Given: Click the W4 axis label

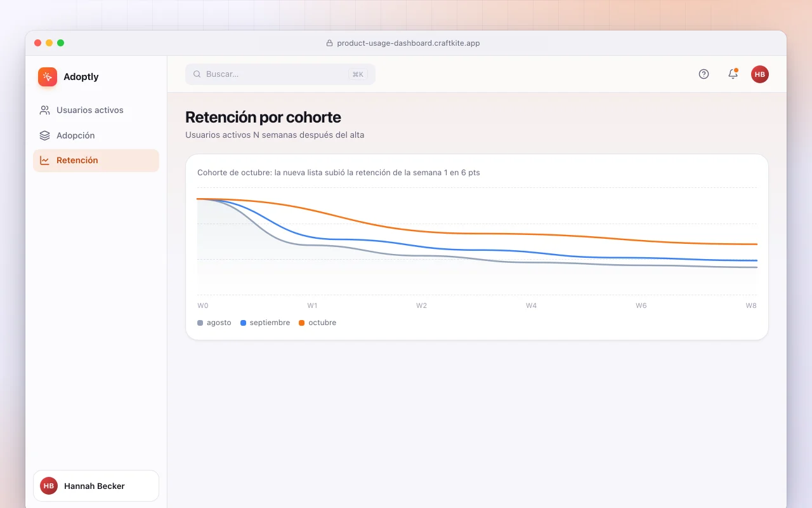Looking at the screenshot, I should pyautogui.click(x=531, y=305).
